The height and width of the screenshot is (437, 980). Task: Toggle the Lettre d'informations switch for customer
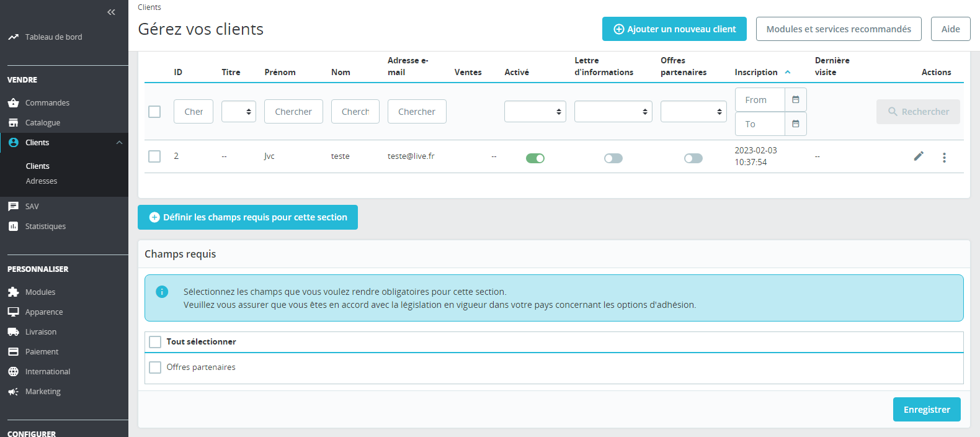[613, 158]
